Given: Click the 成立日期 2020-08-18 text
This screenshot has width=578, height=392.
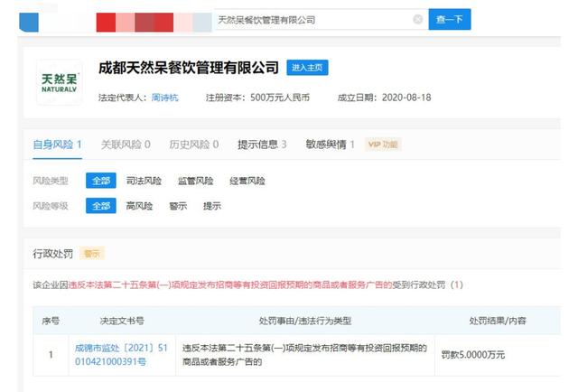Looking at the screenshot, I should (x=384, y=98).
